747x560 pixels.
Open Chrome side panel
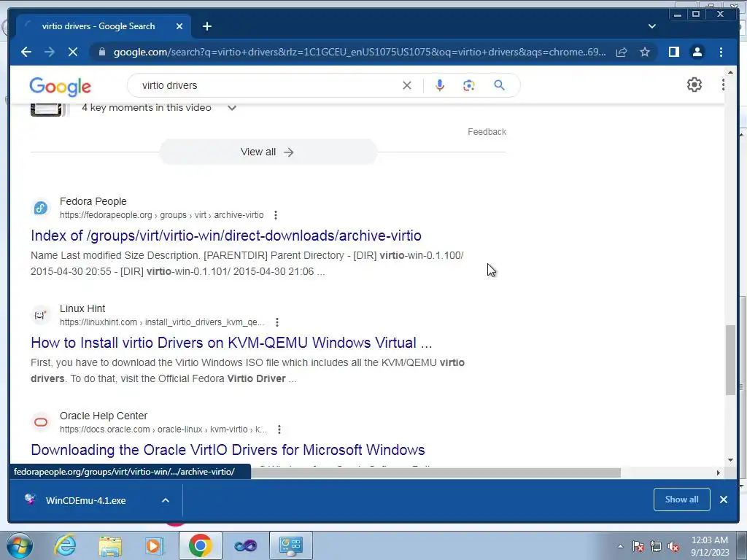(x=673, y=52)
